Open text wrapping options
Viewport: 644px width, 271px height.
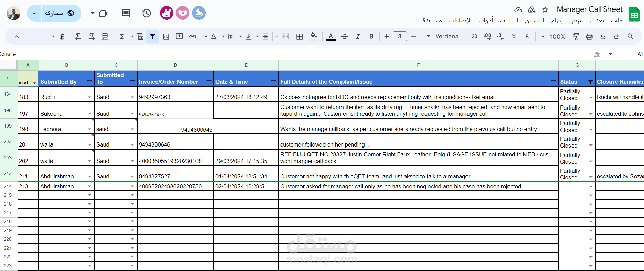coord(231,36)
